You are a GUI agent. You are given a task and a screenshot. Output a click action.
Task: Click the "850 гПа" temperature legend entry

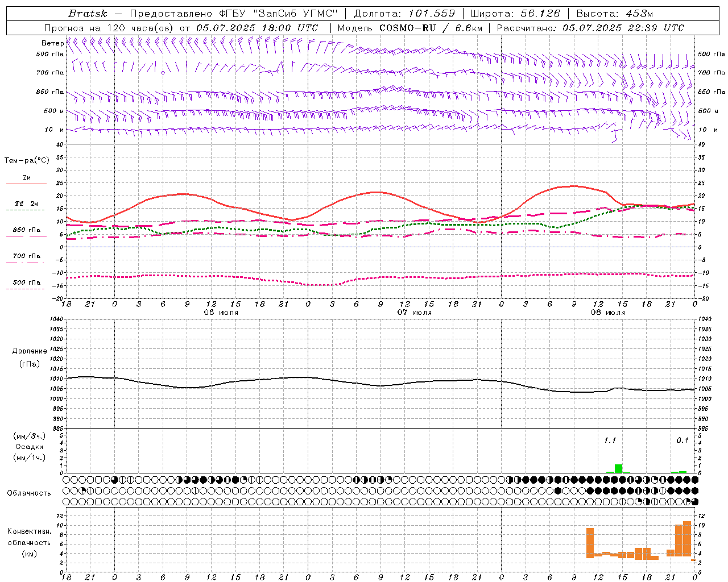(x=26, y=230)
